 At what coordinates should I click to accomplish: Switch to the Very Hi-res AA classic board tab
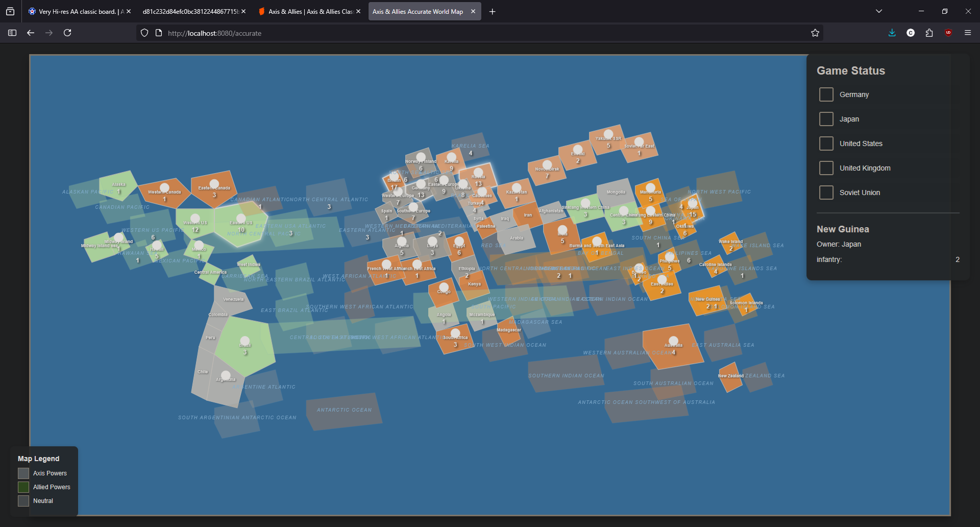77,11
